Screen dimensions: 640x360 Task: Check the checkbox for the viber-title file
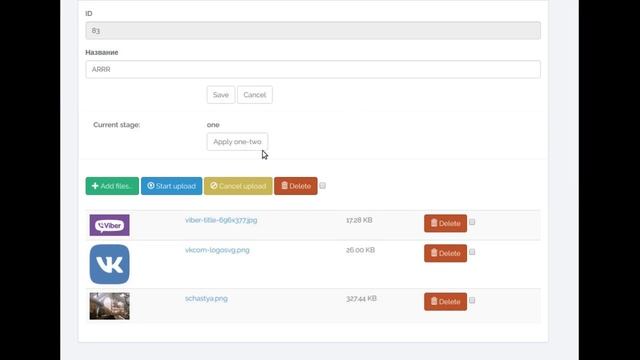click(x=472, y=222)
